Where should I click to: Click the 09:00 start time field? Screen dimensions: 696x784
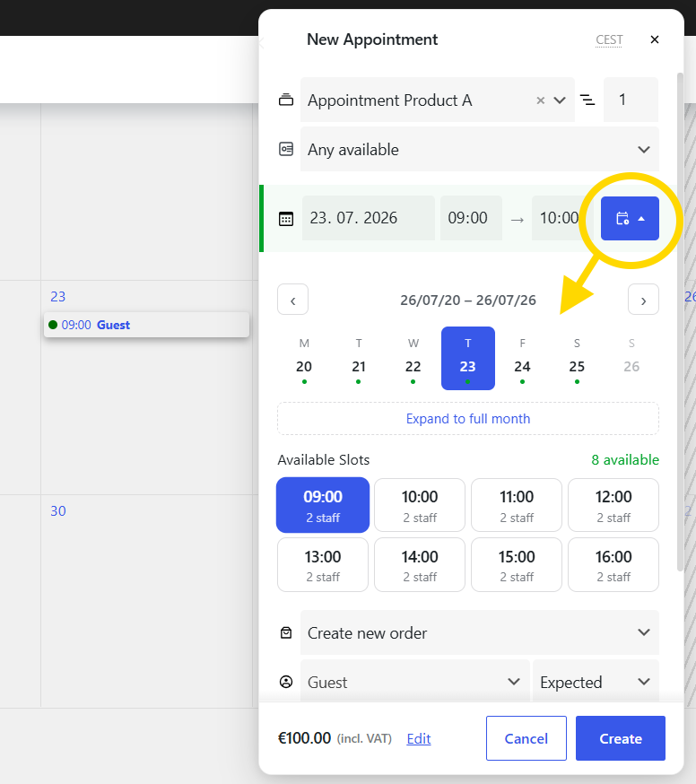(x=471, y=218)
